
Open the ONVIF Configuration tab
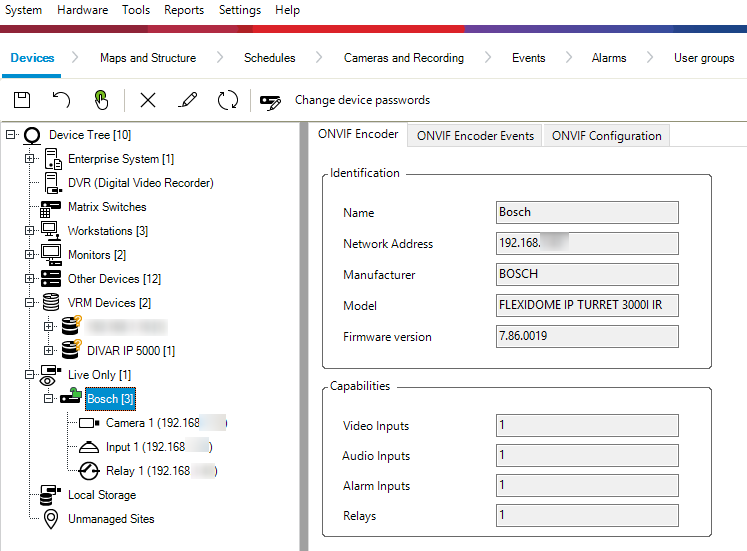point(606,136)
